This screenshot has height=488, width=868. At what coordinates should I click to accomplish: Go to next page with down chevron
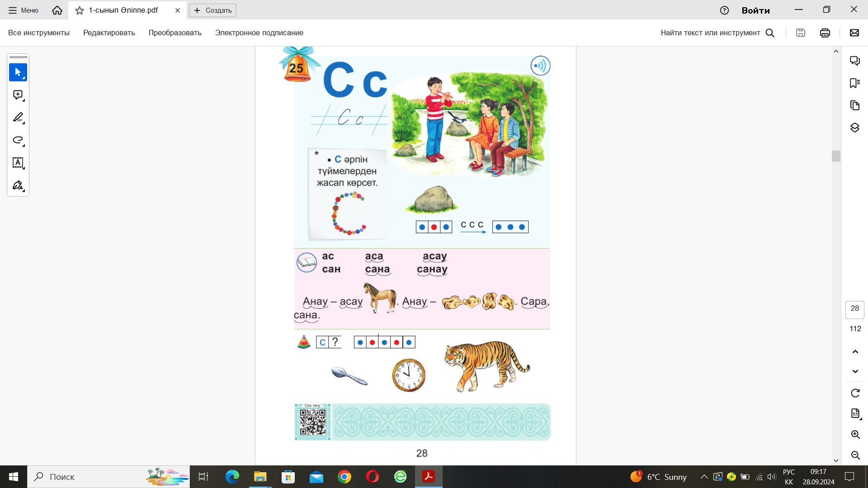click(x=855, y=371)
